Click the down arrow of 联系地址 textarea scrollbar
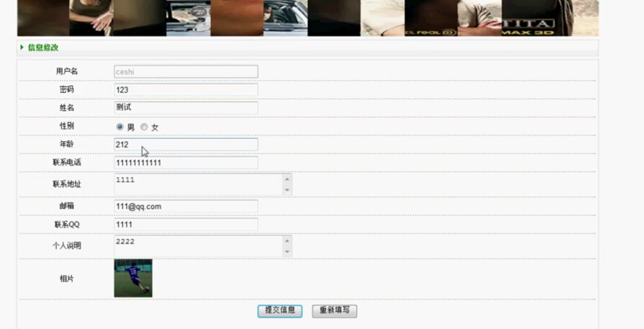Viewport: 644px width, 329px height. click(x=287, y=190)
